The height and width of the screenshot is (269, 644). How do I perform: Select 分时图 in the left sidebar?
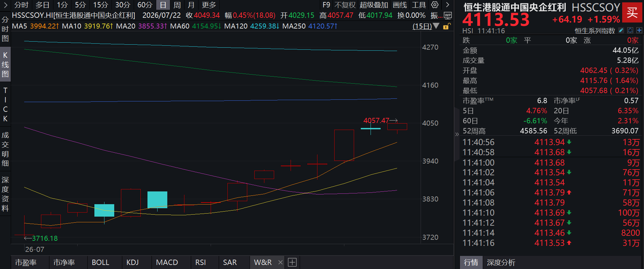coord(5,29)
